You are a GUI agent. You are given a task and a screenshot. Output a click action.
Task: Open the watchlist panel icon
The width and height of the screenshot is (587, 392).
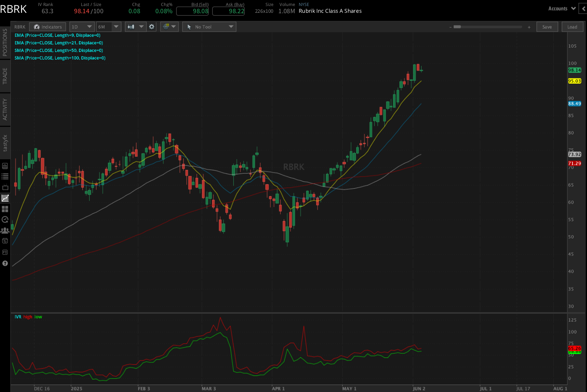5,176
